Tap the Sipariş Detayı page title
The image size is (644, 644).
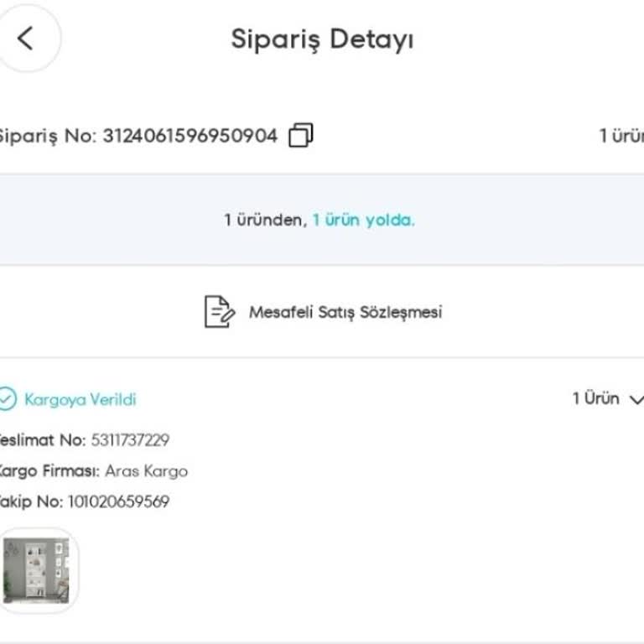point(322,39)
